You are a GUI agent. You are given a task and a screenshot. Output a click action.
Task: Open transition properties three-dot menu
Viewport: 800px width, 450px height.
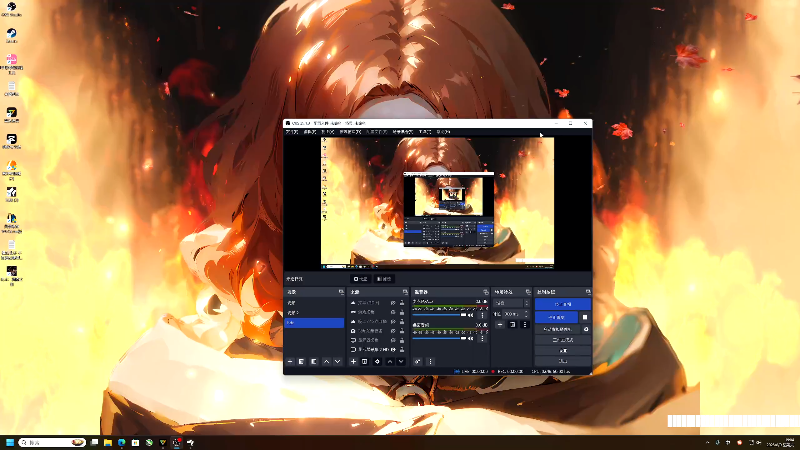(524, 325)
